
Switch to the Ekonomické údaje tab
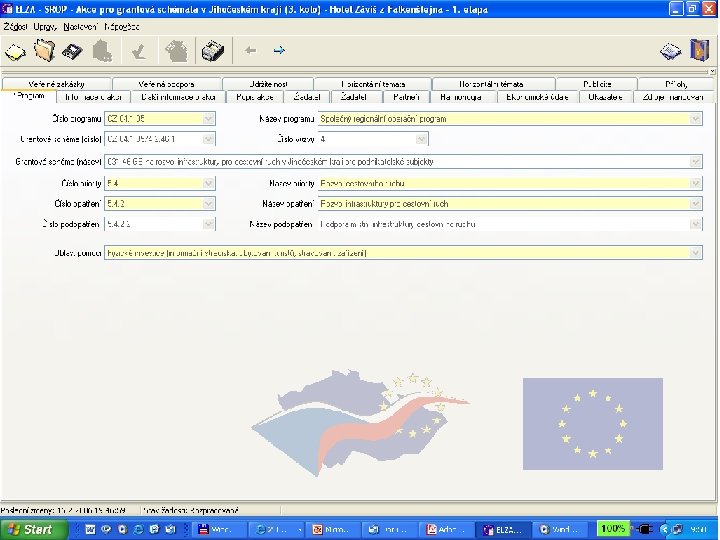[x=537, y=97]
